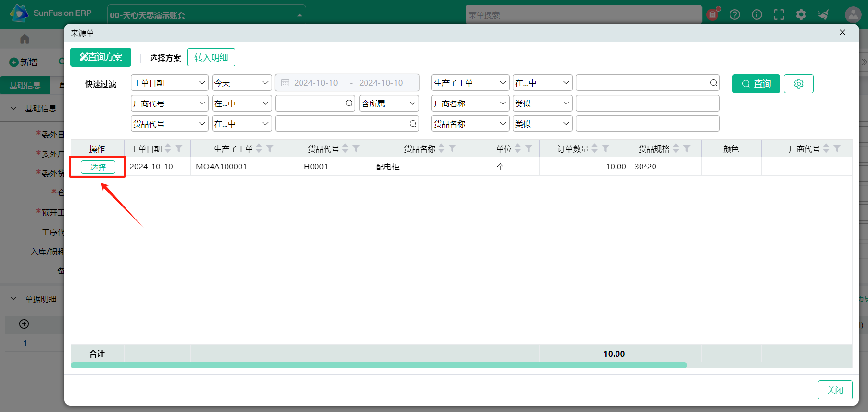Click the horizontal scrollbar of the grid
The height and width of the screenshot is (412, 868).
tap(379, 365)
